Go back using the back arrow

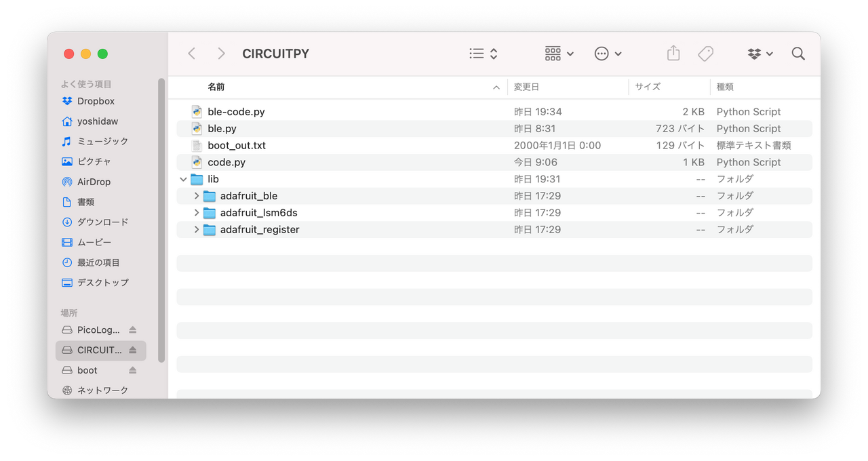192,53
